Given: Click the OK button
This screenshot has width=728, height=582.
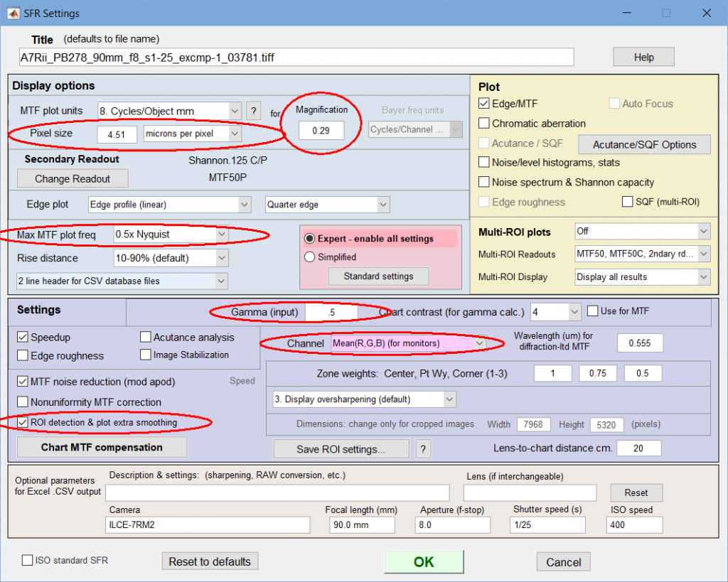Looking at the screenshot, I should pos(424,562).
